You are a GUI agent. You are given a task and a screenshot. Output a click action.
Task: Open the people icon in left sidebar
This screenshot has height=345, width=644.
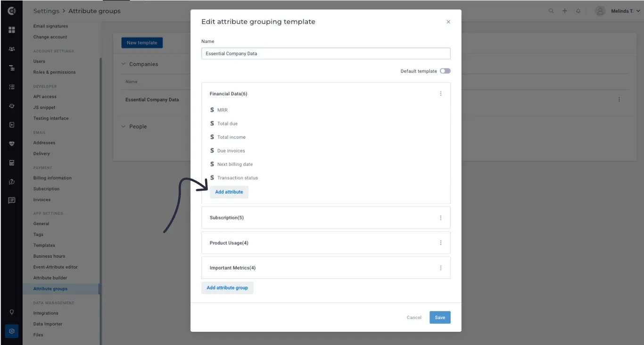click(x=12, y=49)
